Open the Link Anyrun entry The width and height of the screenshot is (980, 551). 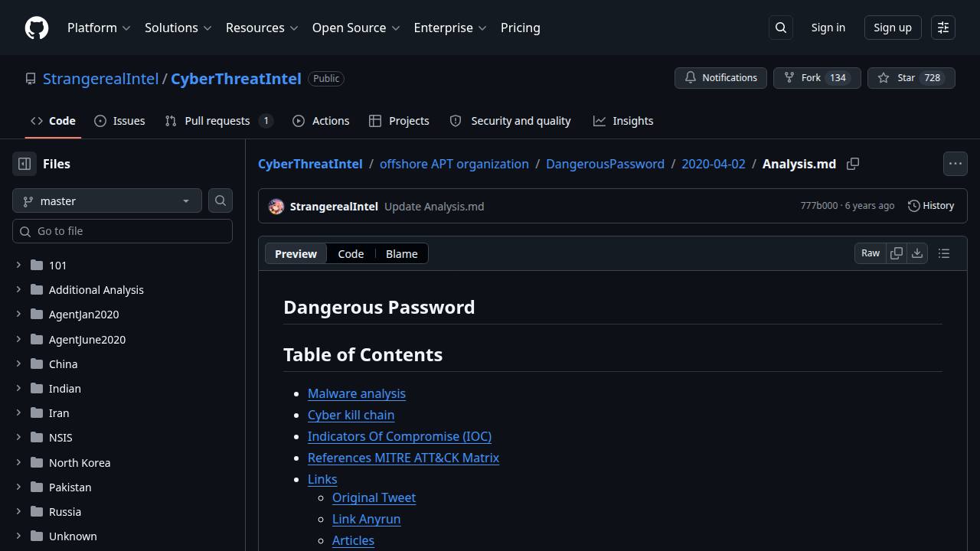[366, 519]
